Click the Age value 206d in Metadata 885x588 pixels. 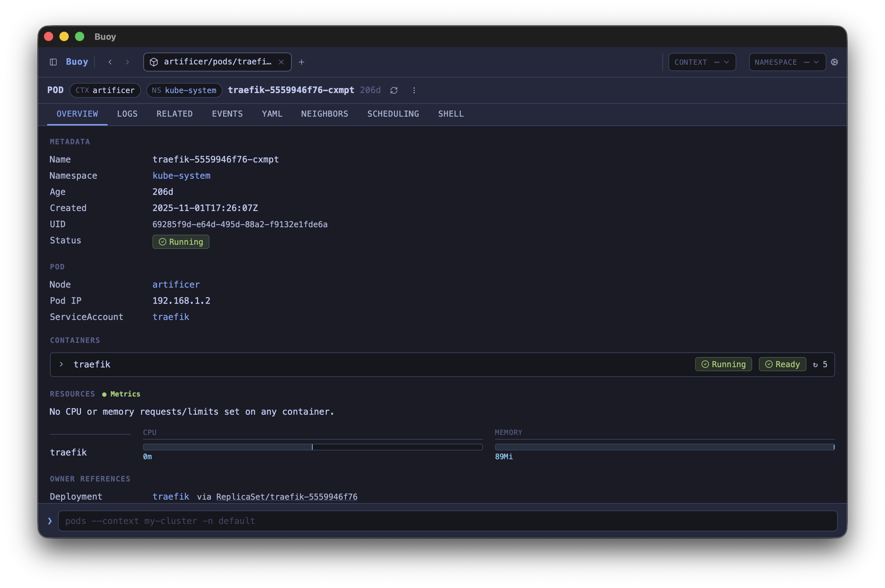[x=163, y=192]
